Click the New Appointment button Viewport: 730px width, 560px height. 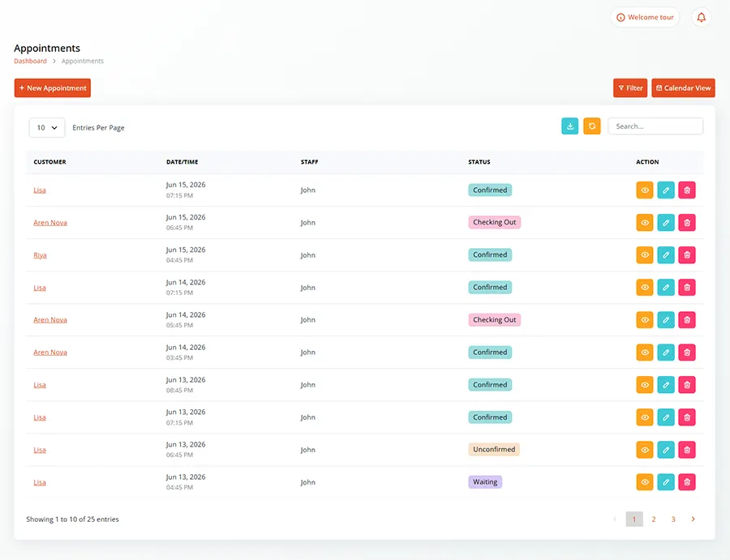[53, 88]
